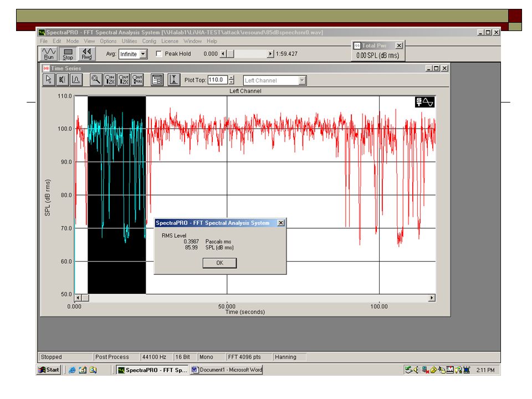
Task: Open the Options menu
Action: (108, 41)
